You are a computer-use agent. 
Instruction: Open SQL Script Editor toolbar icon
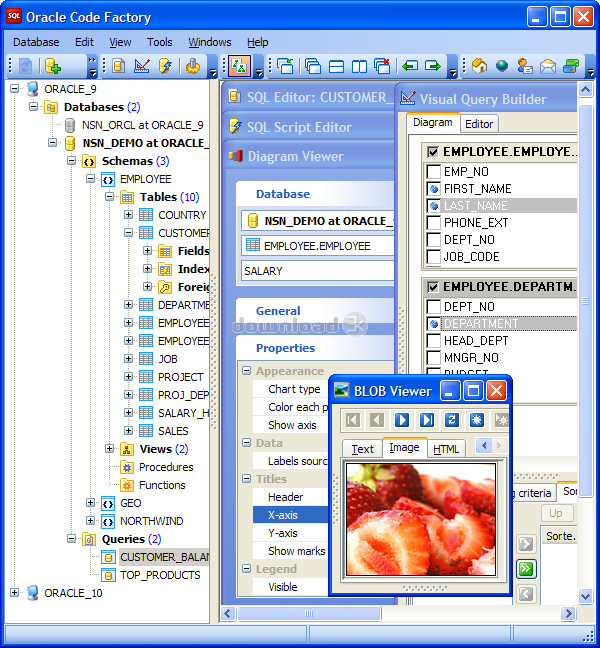[165, 66]
